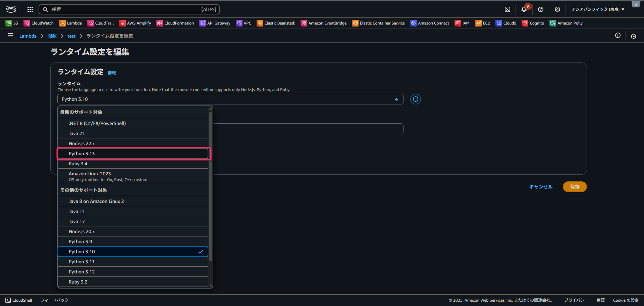This screenshot has height=306, width=644.
Task: Go to Lambda breadcrumb link
Action: tap(28, 36)
